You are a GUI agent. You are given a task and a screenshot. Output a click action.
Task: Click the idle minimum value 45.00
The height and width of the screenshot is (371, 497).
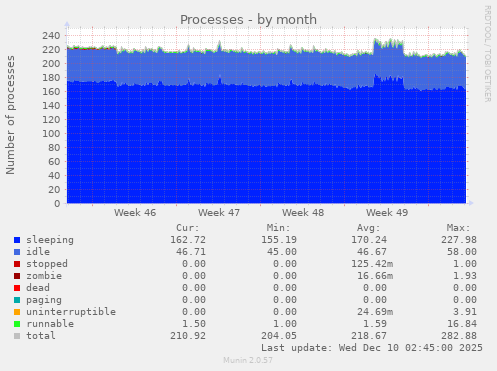pos(282,252)
